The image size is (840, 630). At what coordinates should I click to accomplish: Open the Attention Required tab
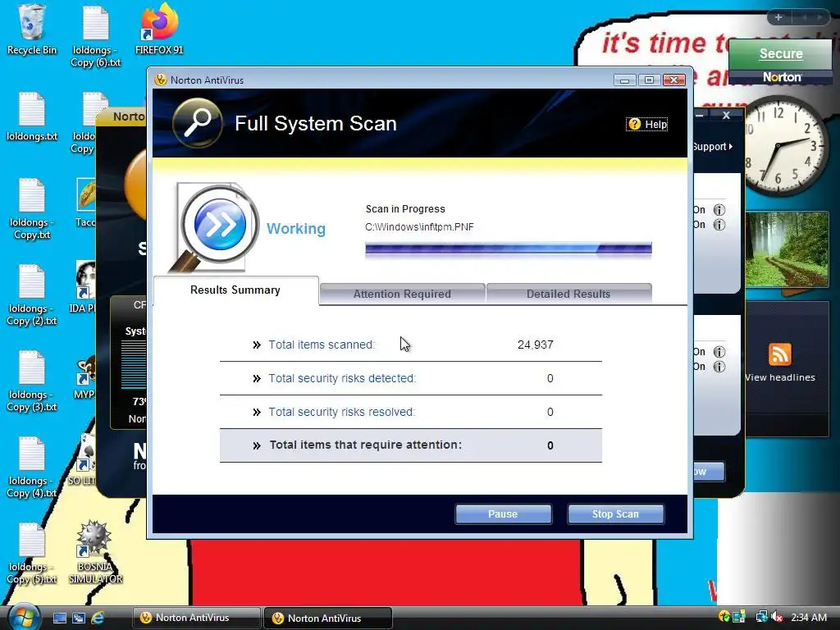point(402,294)
